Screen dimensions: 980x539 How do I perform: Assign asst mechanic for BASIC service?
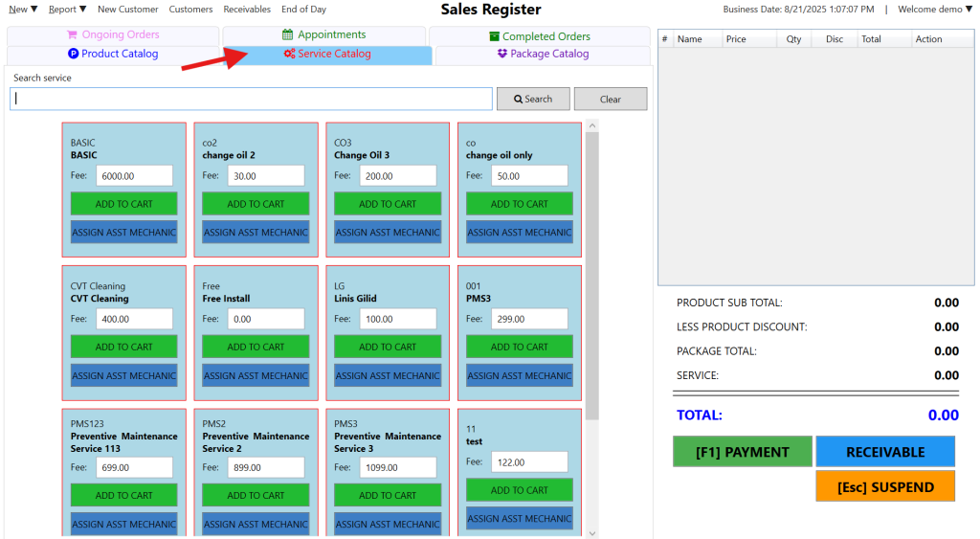(x=123, y=232)
